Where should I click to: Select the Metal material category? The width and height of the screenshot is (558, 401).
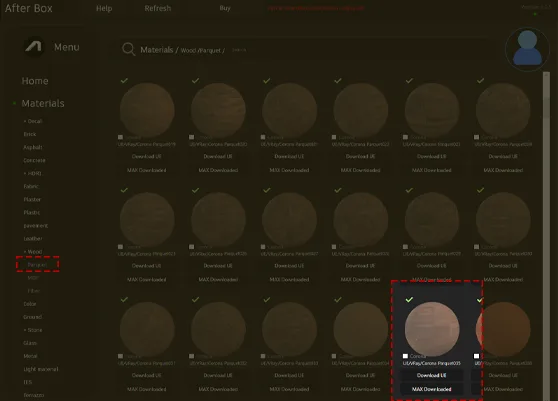pos(30,356)
